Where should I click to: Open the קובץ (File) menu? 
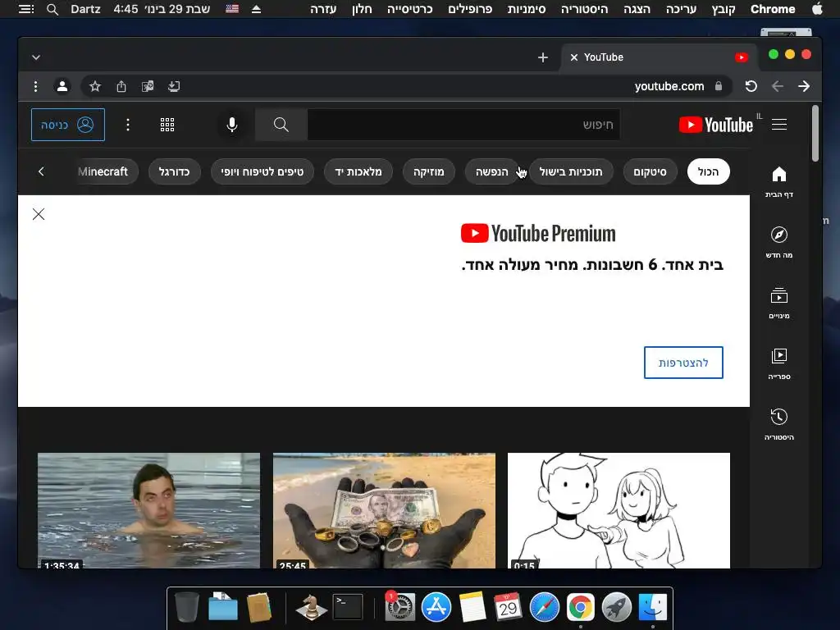click(724, 9)
